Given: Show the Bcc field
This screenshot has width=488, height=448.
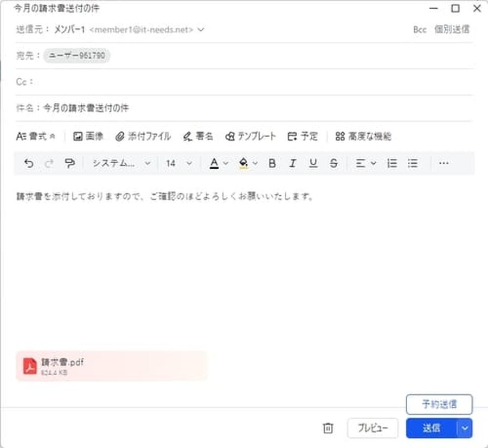Looking at the screenshot, I should tap(419, 30).
